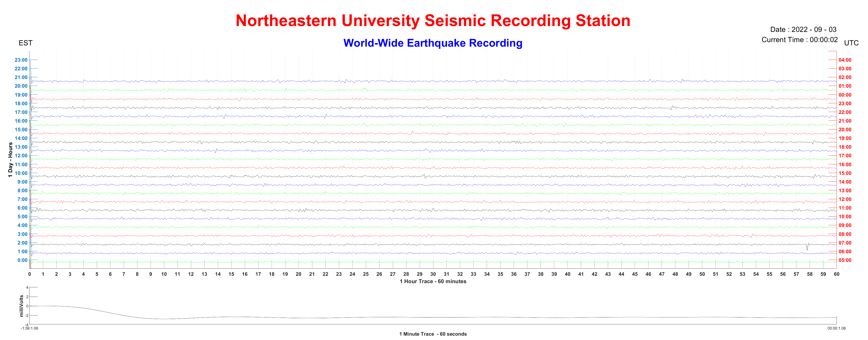Click minute 30 on the hour axis
Viewport: 868px width, 340px height.
click(433, 274)
